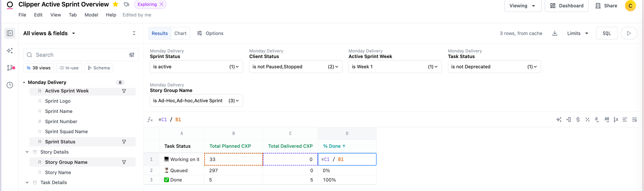Run the query with play button
The width and height of the screenshot is (644, 191).
pyautogui.click(x=629, y=33)
